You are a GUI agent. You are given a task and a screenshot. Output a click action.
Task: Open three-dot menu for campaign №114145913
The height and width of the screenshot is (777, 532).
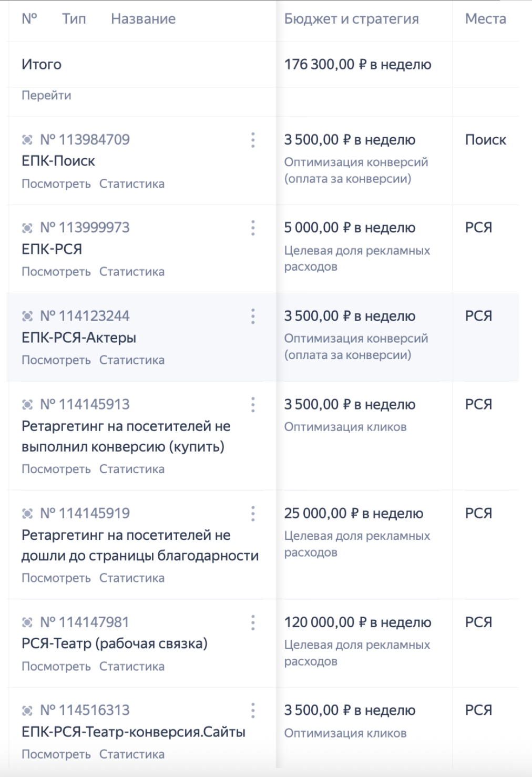coord(253,404)
